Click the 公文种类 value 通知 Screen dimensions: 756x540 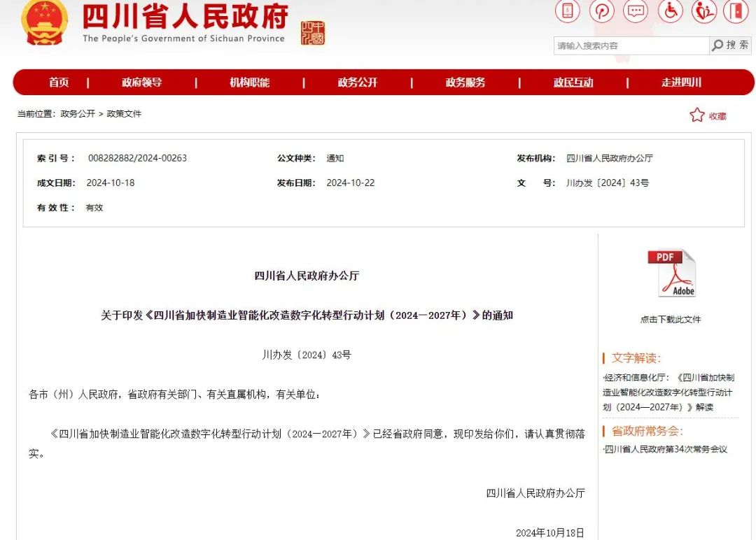click(335, 159)
